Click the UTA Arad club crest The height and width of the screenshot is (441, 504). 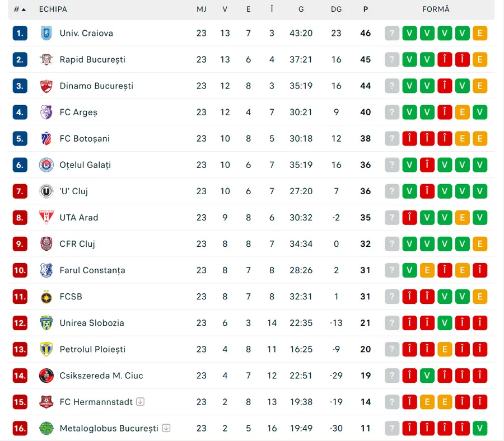(46, 217)
